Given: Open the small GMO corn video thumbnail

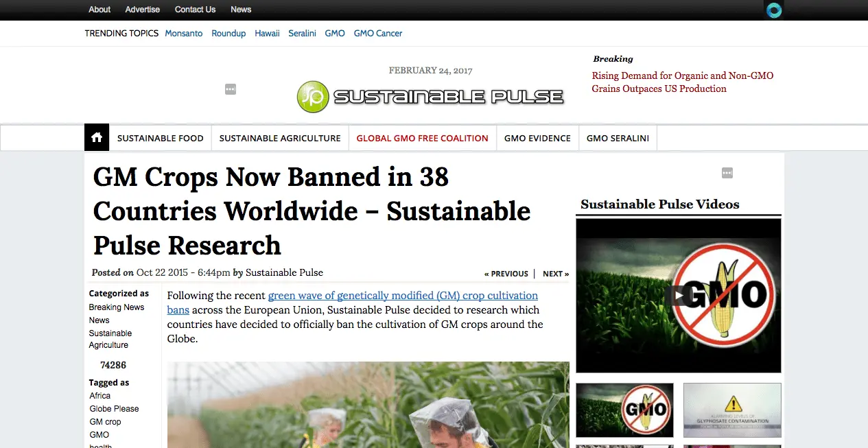Looking at the screenshot, I should [624, 410].
